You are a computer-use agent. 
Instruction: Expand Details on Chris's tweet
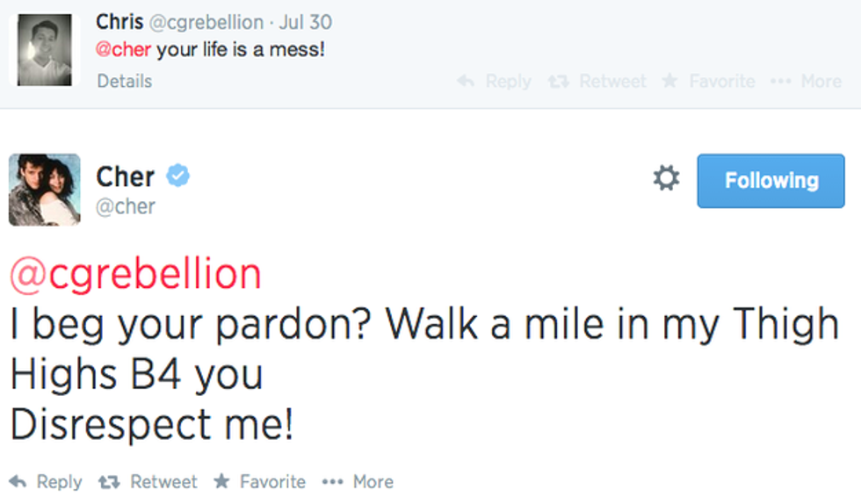[124, 82]
